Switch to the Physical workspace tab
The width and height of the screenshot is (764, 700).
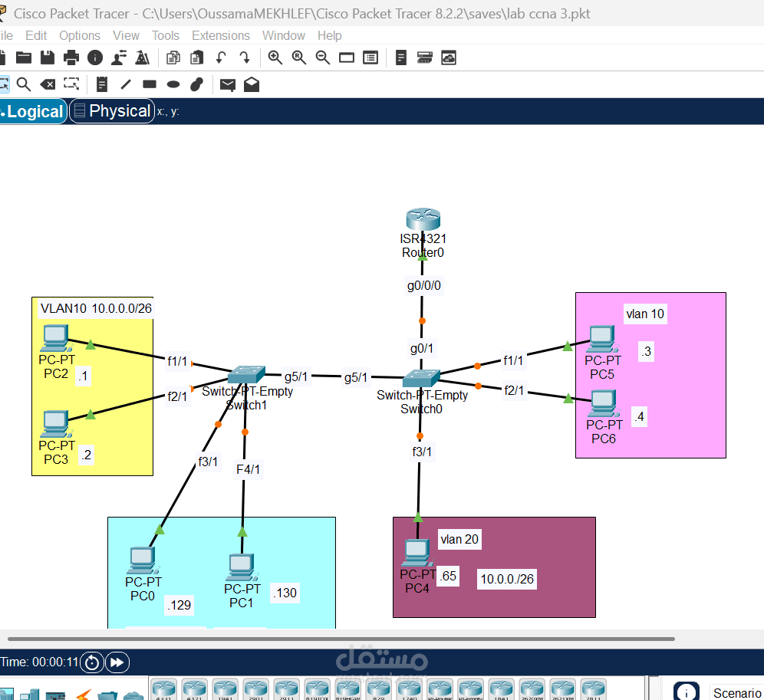[x=112, y=111]
